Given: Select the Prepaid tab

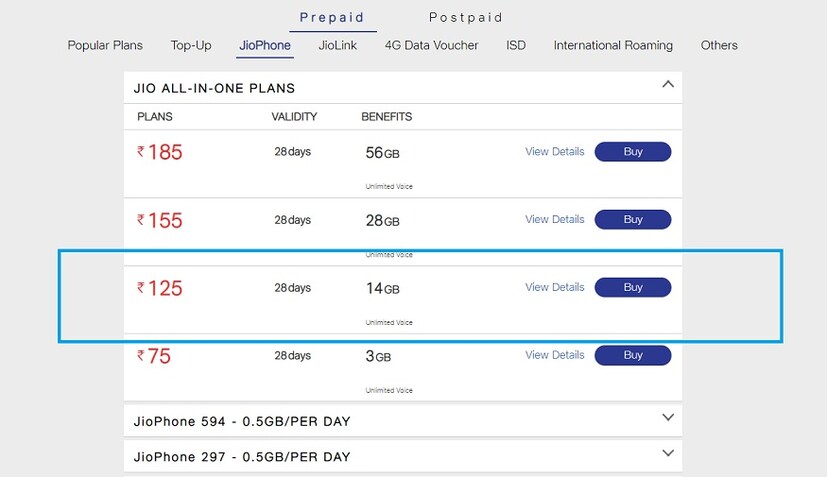Looking at the screenshot, I should click(333, 17).
